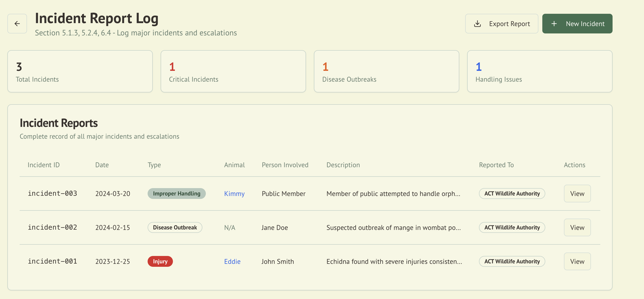The width and height of the screenshot is (644, 299).
Task: Create a new incident with New Incident button
Action: tap(577, 24)
